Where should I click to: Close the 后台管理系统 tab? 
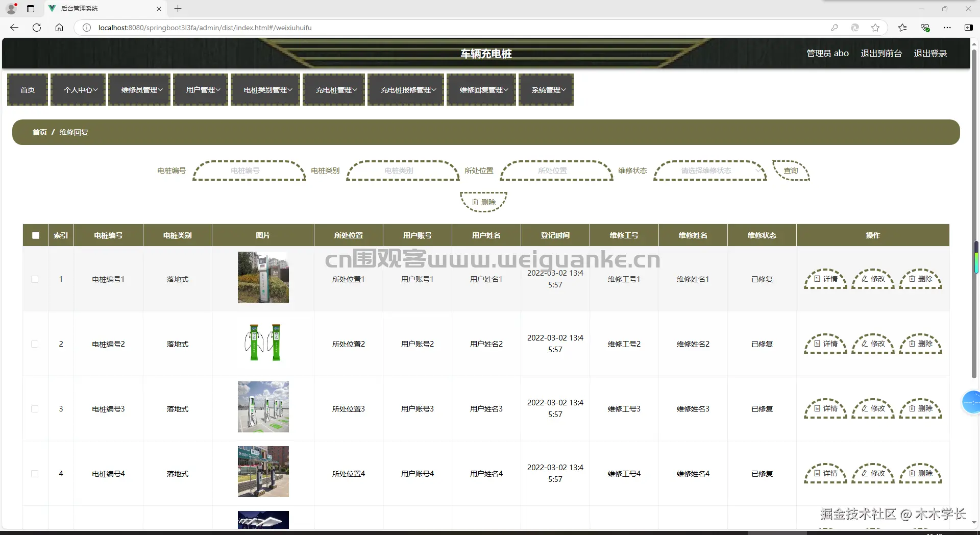[x=159, y=9]
